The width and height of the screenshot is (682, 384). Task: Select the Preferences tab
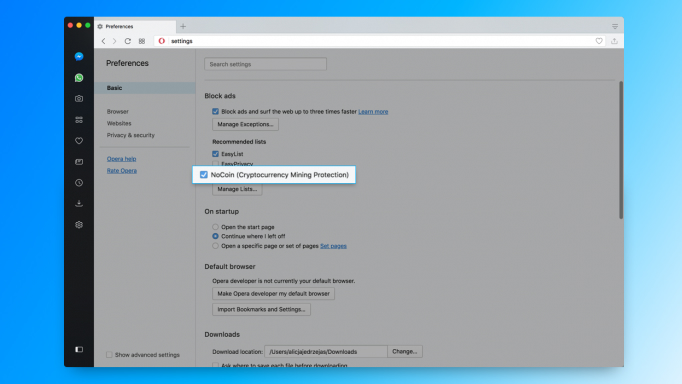(135, 27)
